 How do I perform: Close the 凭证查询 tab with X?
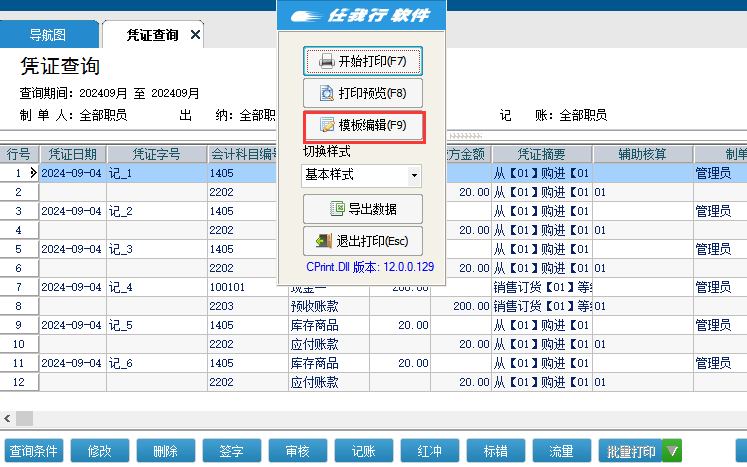196,35
